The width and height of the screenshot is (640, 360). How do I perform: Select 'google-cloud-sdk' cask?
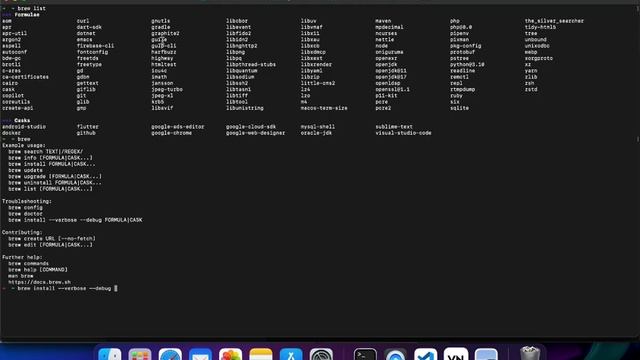[x=251, y=127]
